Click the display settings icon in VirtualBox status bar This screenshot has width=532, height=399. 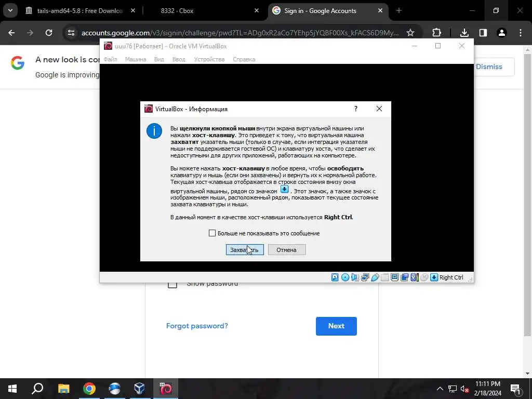coord(395,277)
